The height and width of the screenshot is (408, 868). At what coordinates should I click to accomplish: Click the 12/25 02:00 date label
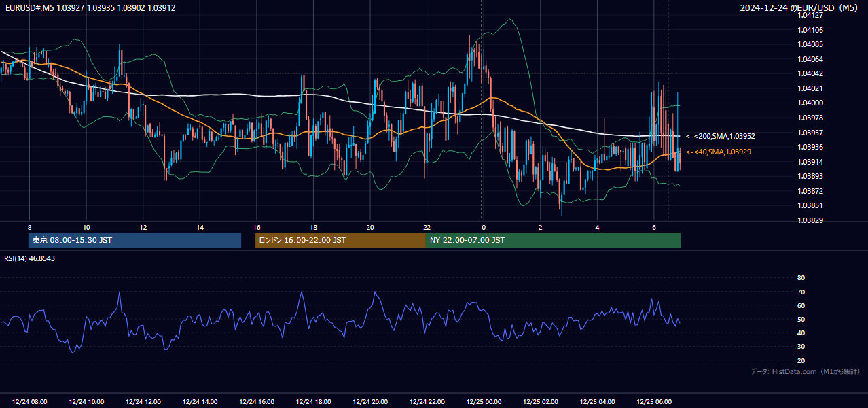tap(540, 402)
